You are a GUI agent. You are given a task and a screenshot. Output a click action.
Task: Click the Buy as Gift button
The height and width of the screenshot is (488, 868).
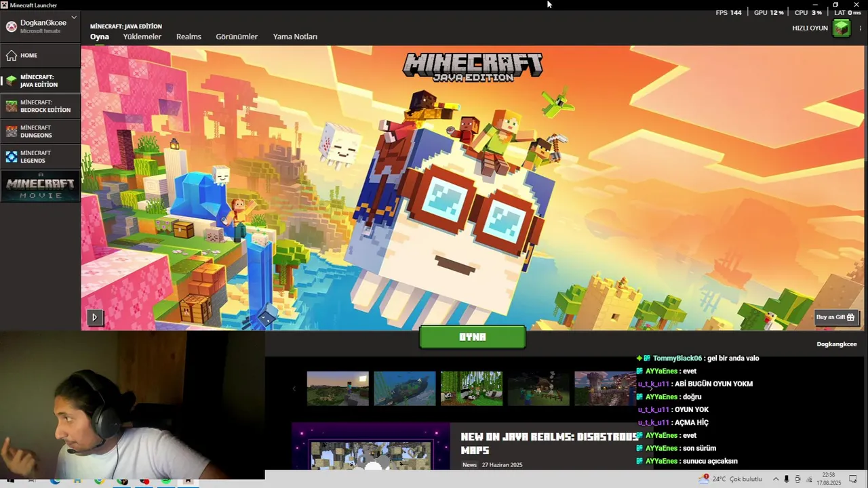point(835,317)
